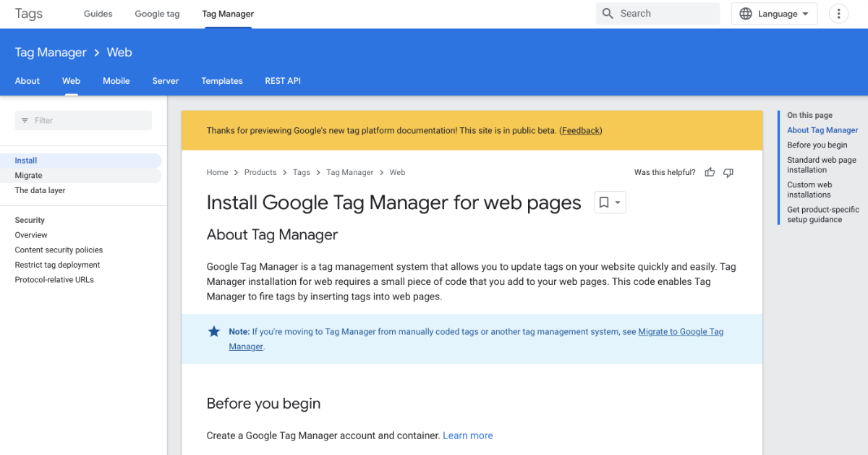Click the 'Before you begin' heading in article
Screen dimensions: 868x455
pos(263,404)
